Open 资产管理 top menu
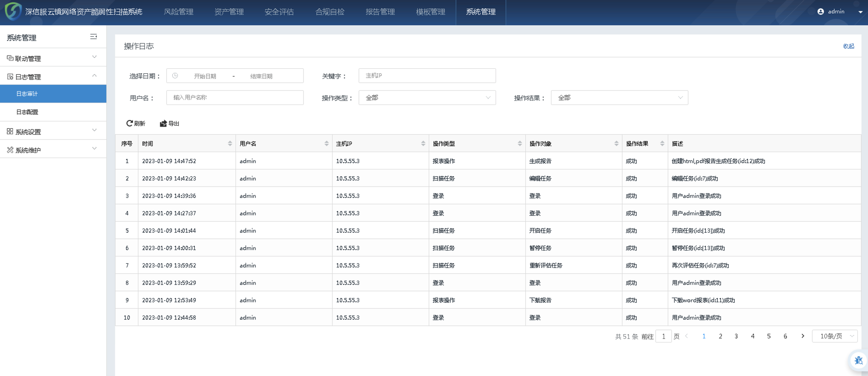Screen dimensions: 868x376 229,12
